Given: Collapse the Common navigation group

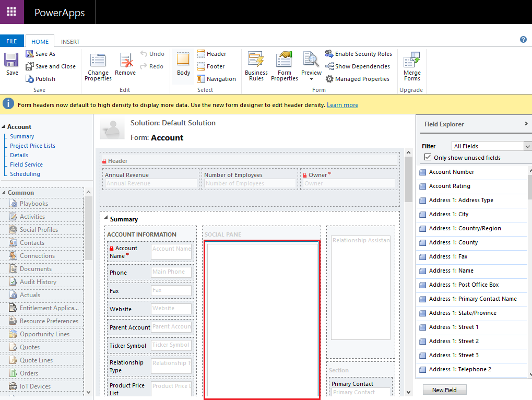Looking at the screenshot, I should point(4,192).
